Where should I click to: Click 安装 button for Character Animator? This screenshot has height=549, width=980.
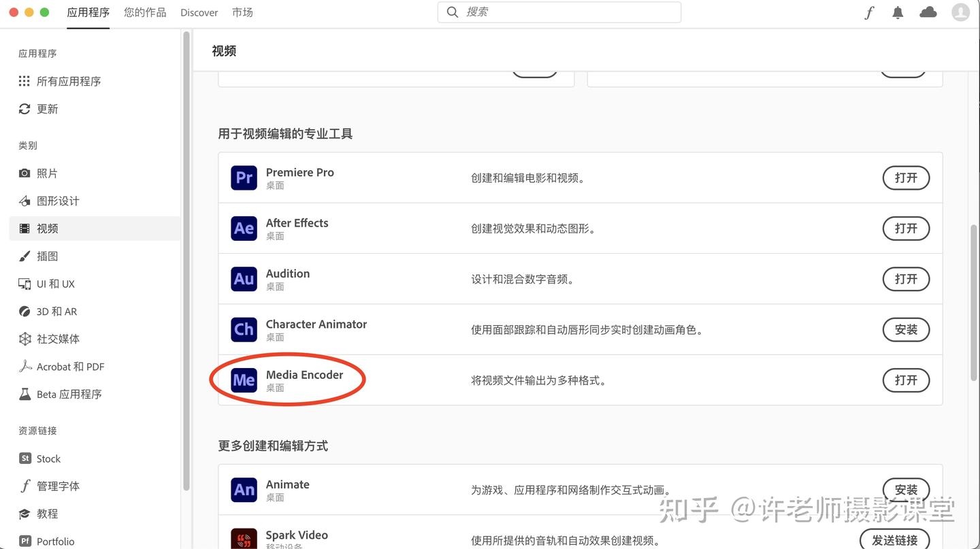[906, 329]
